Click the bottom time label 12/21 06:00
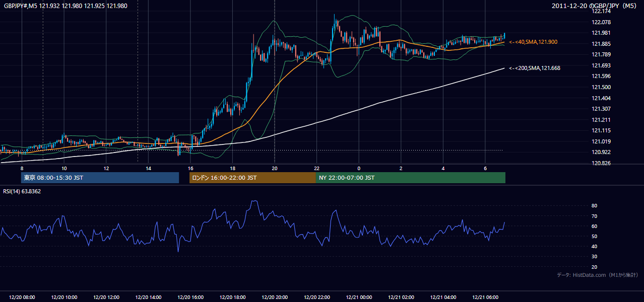 click(485, 297)
